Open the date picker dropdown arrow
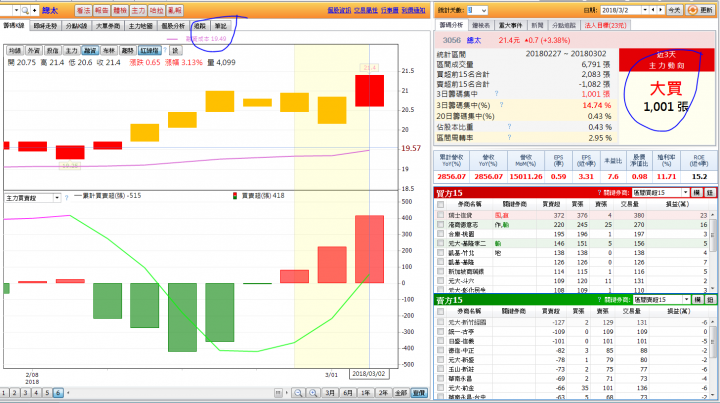The width and height of the screenshot is (720, 403). (645, 10)
